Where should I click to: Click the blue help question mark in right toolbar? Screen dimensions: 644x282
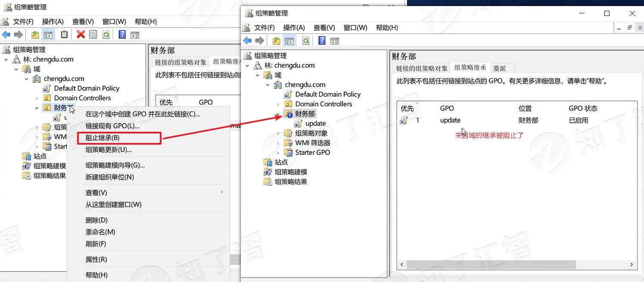[x=322, y=40]
